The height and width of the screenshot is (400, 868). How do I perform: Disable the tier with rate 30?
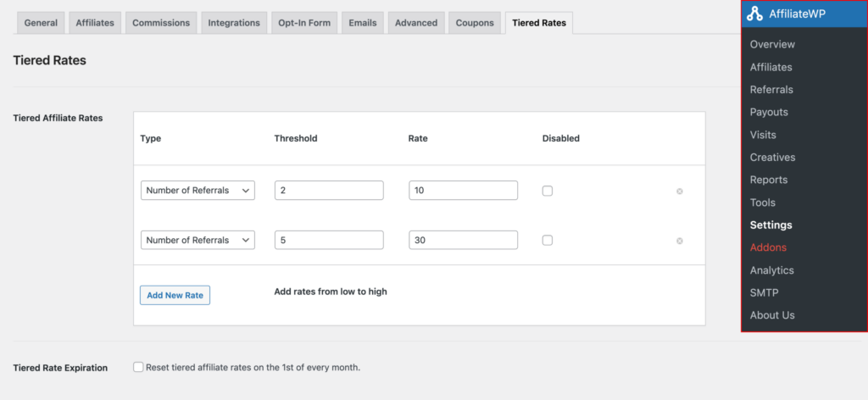(x=547, y=240)
